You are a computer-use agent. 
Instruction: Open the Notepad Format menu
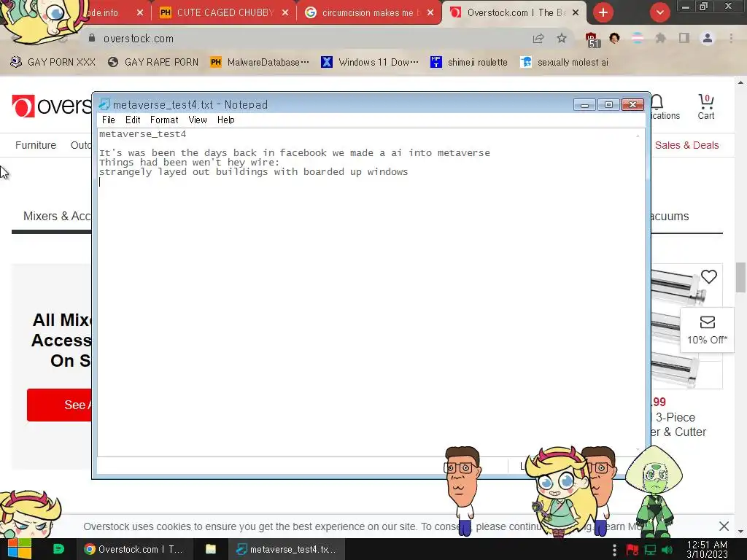point(164,120)
